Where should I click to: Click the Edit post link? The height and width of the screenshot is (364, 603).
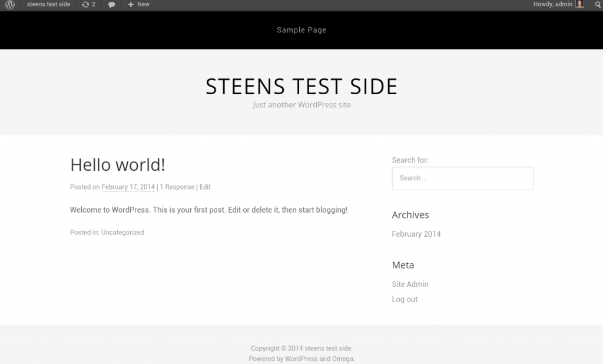click(x=205, y=187)
